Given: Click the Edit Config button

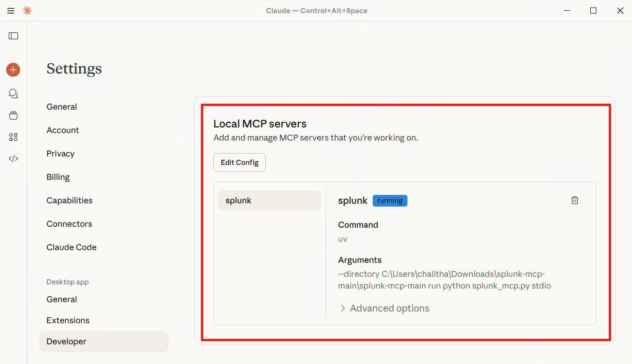Looking at the screenshot, I should click(x=240, y=163).
